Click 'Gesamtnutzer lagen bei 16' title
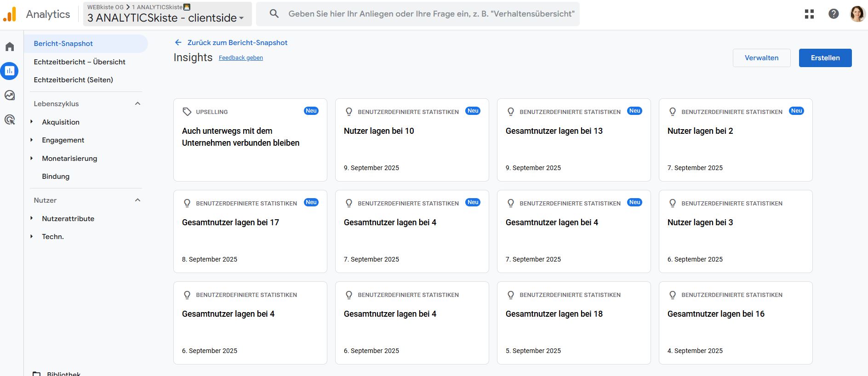868x376 pixels. 716,314
